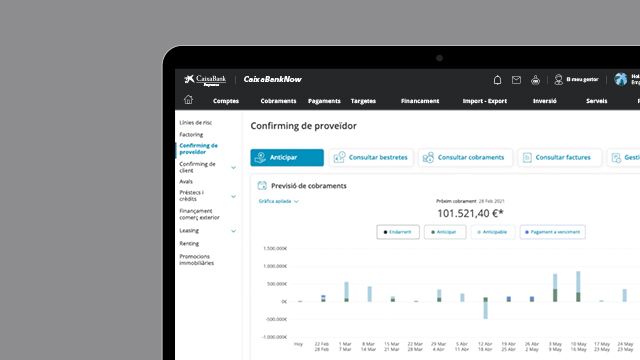Expand the Leasing chevron
This screenshot has width=640, height=360.
click(x=233, y=231)
